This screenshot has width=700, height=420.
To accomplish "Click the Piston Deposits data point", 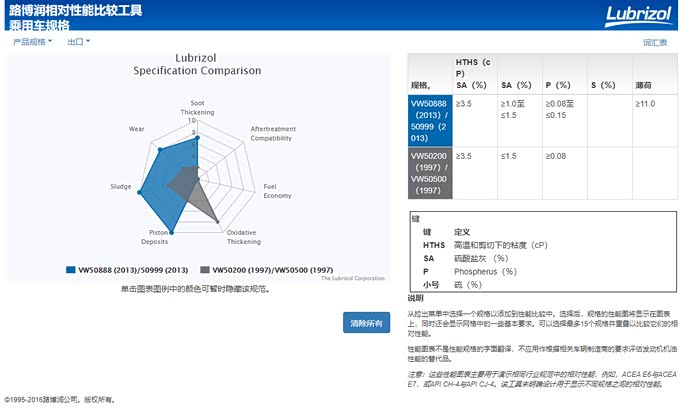I will click(x=173, y=233).
